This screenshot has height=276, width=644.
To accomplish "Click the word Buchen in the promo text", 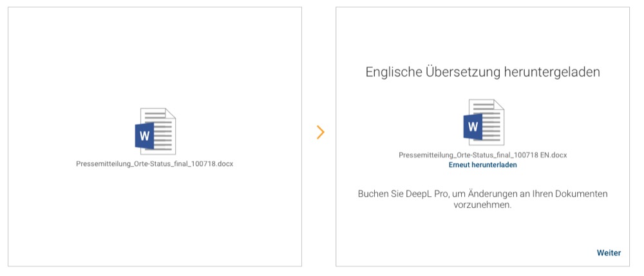I will (x=373, y=194).
